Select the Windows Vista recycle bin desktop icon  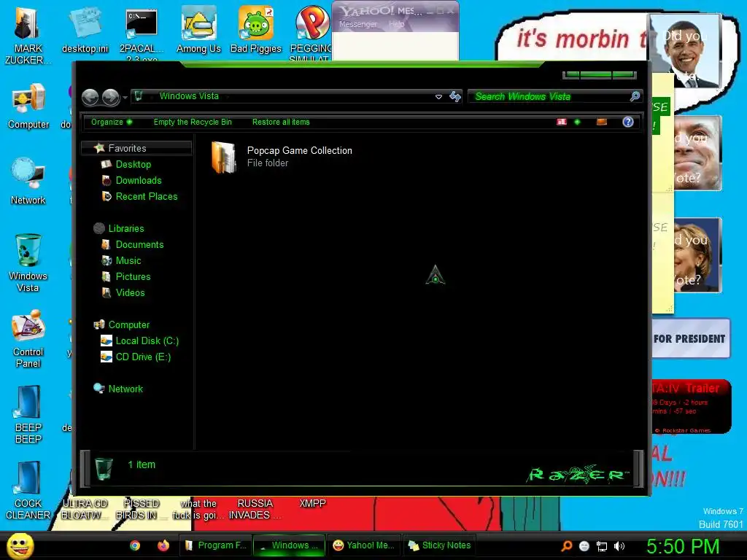point(28,262)
